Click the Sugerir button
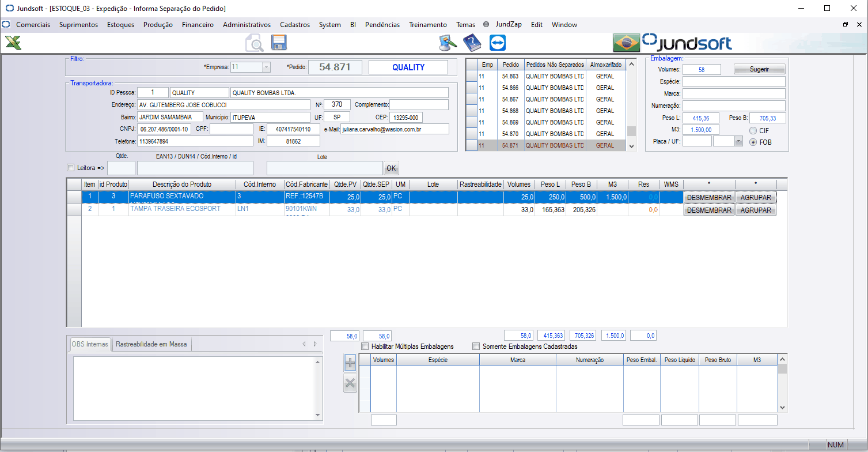 click(x=759, y=69)
